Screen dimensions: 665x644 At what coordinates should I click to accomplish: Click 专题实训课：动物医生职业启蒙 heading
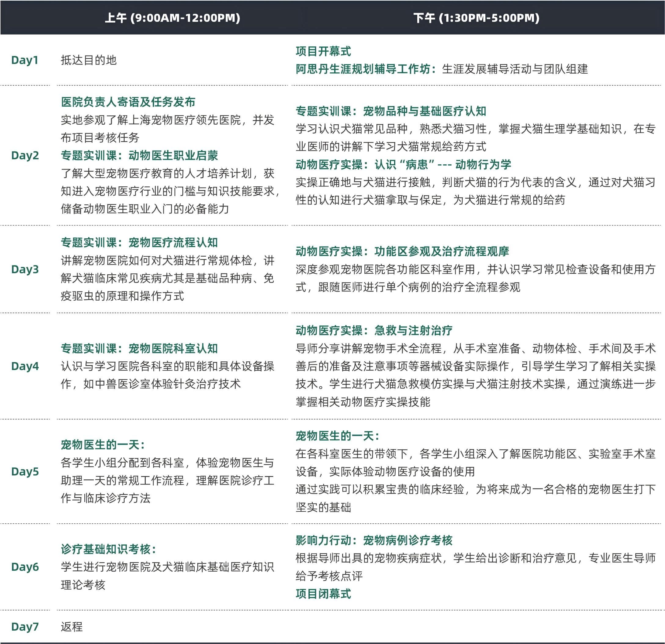tap(139, 156)
